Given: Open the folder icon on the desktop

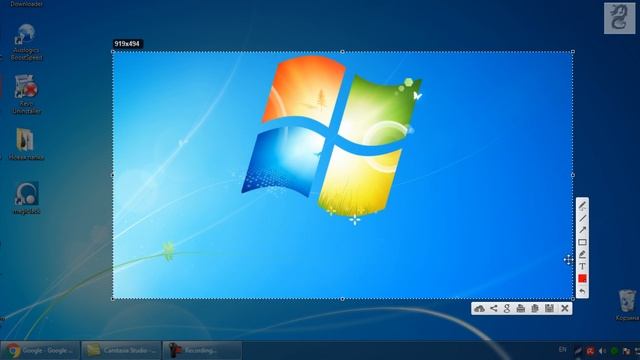Looking at the screenshot, I should (x=25, y=144).
